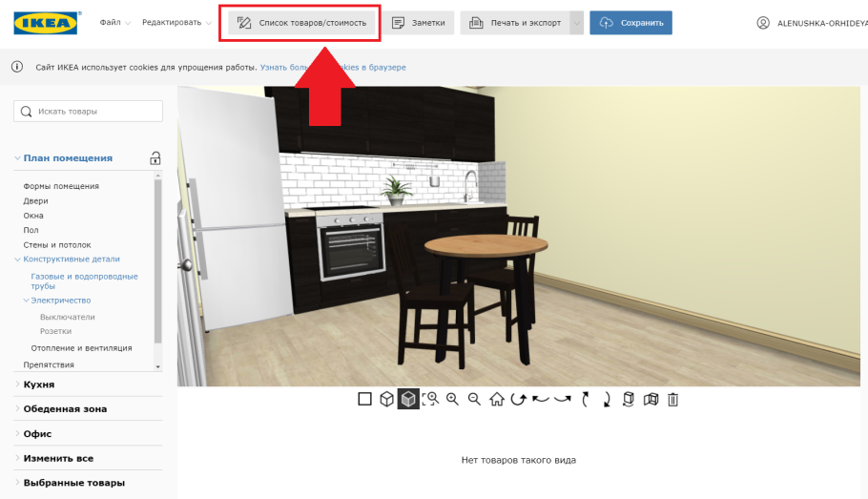868x499 pixels.
Task: Click the Сохранить button
Action: pyautogui.click(x=630, y=23)
